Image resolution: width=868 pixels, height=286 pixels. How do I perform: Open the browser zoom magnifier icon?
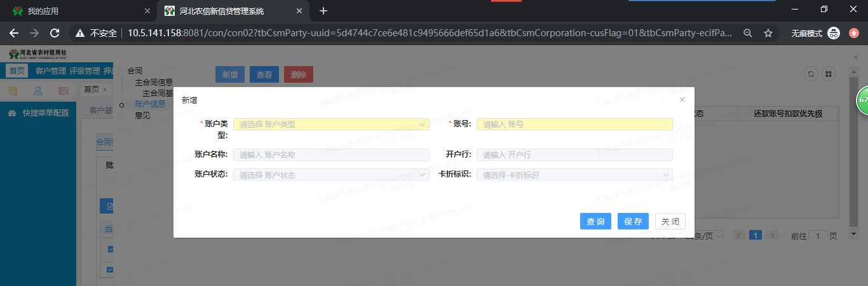[748, 33]
